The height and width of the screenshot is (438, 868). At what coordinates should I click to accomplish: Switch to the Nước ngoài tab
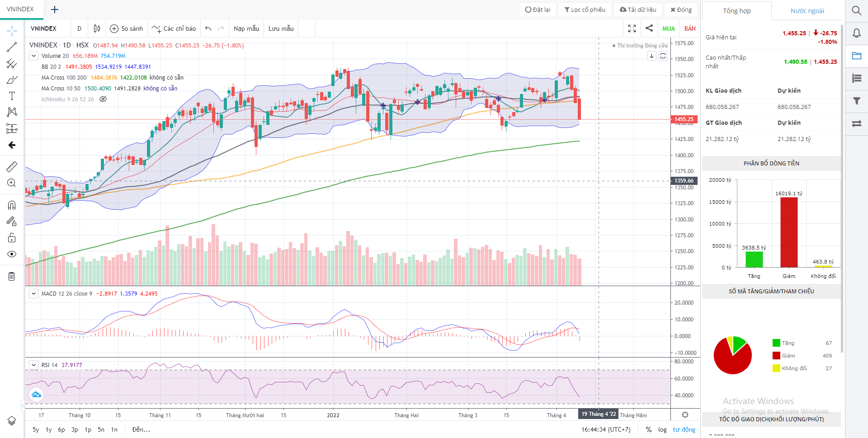[x=807, y=11]
